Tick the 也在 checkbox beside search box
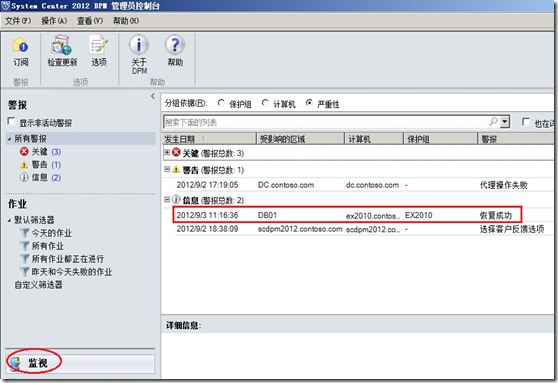 pyautogui.click(x=526, y=122)
